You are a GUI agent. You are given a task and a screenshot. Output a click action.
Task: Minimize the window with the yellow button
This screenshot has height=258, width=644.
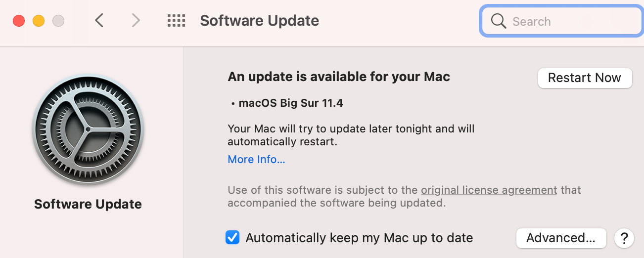tap(39, 21)
